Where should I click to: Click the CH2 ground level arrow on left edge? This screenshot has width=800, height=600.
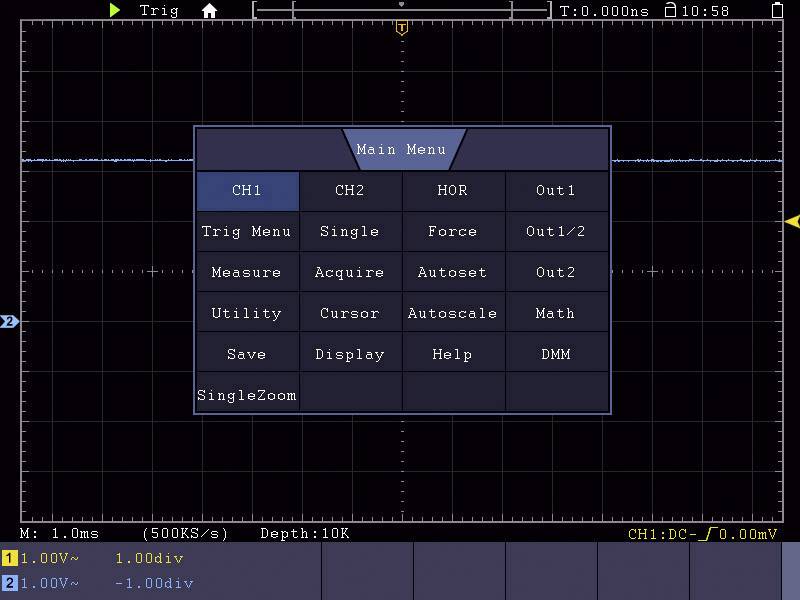coord(8,321)
